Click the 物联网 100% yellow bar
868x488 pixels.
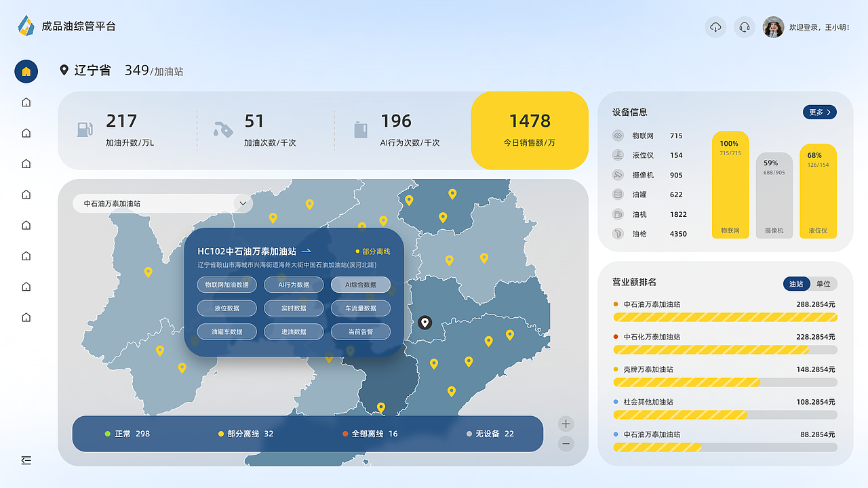point(730,184)
